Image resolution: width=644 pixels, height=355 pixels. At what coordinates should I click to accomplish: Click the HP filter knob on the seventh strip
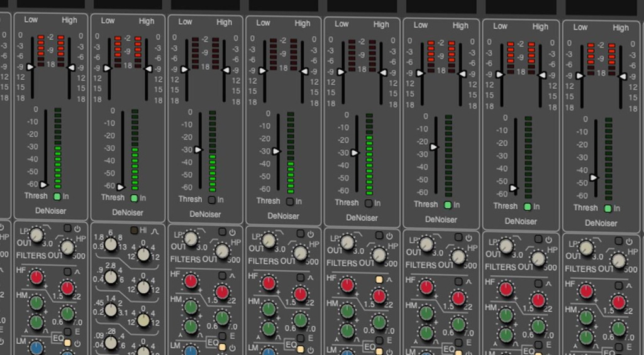[538, 259]
